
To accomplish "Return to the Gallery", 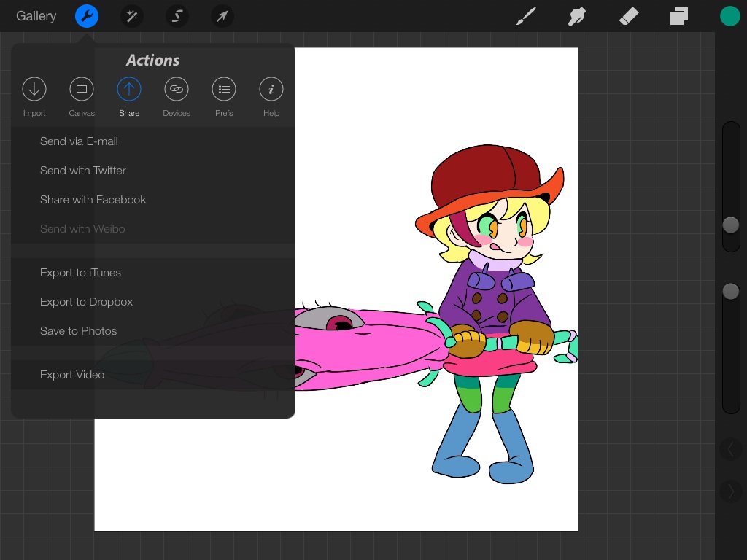I will (36, 16).
